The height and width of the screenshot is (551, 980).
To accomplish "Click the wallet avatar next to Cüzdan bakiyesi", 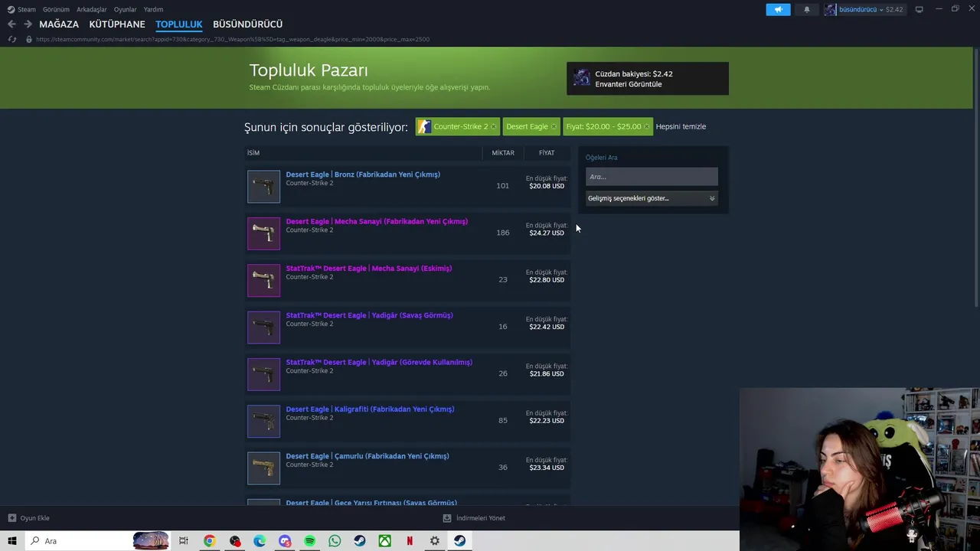I will pyautogui.click(x=582, y=78).
